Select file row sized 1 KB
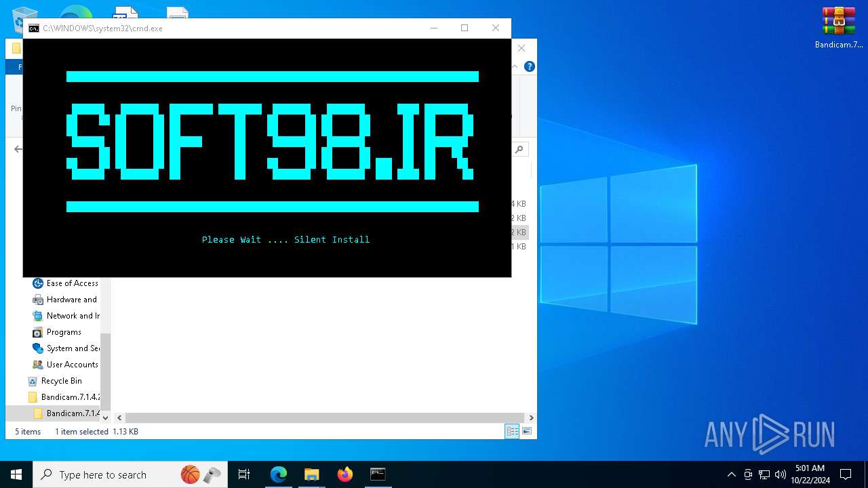The width and height of the screenshot is (868, 488). (518, 247)
